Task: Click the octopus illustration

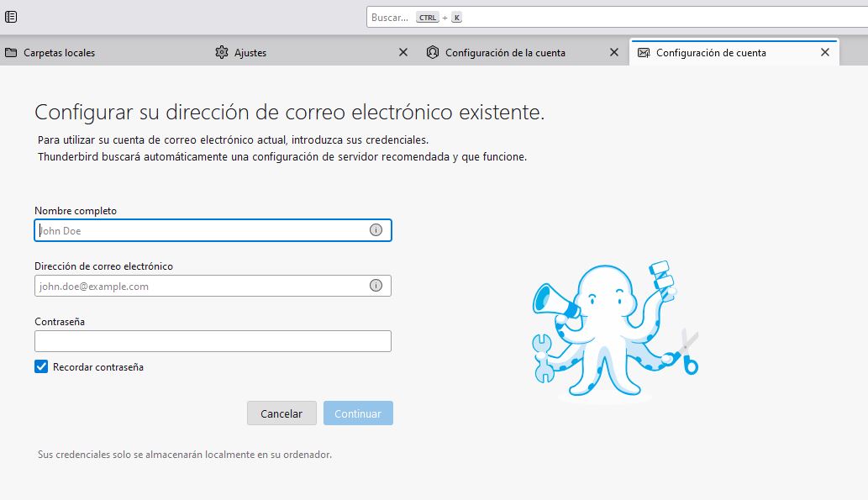Action: pyautogui.click(x=616, y=330)
